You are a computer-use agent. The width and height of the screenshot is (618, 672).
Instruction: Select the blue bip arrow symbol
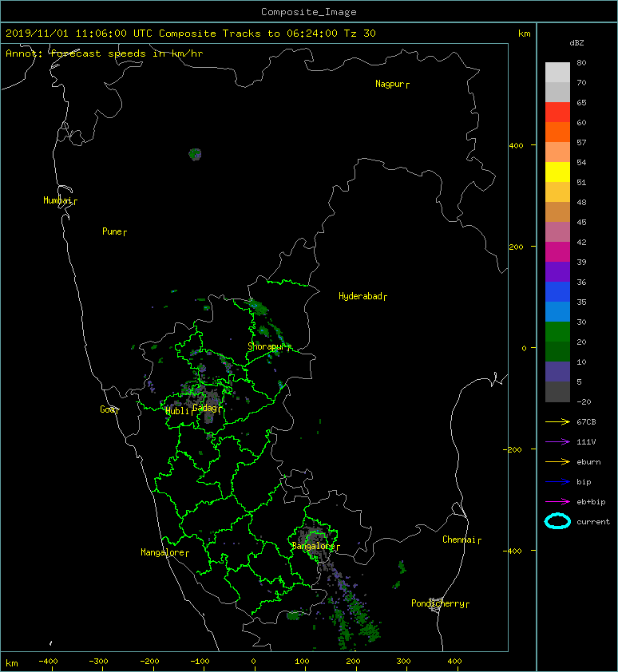(557, 482)
